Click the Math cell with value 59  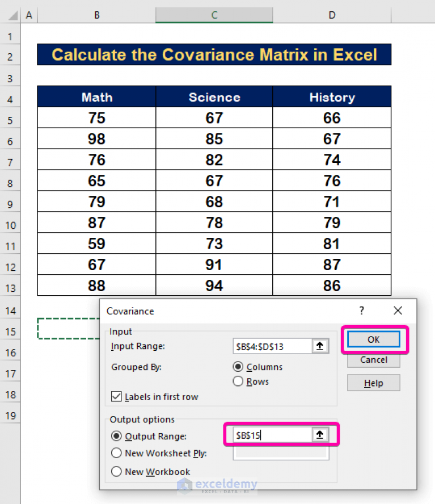(97, 243)
